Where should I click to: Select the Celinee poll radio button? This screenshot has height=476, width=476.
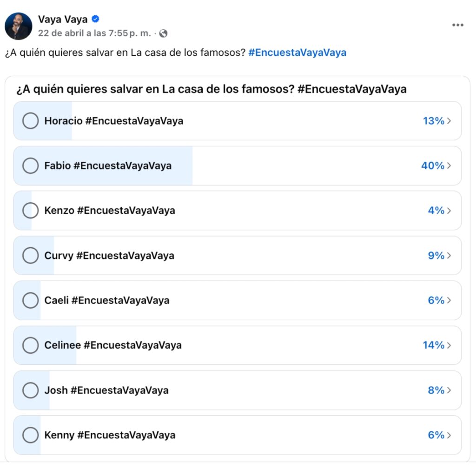click(x=30, y=345)
